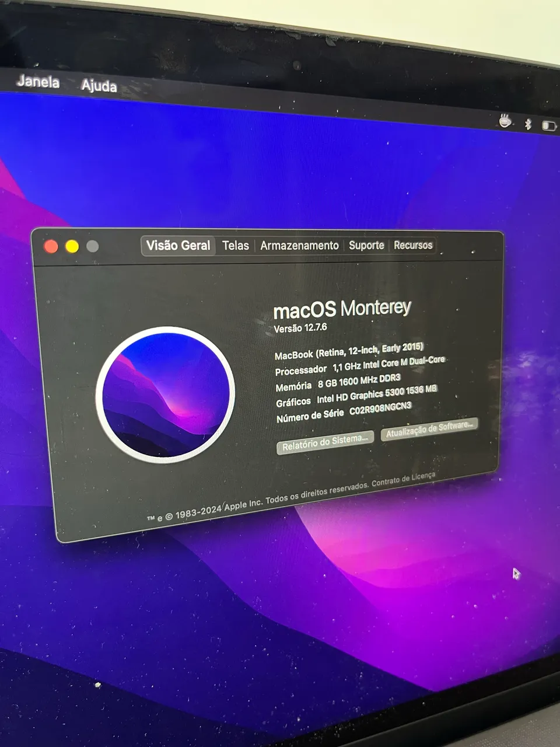Click the Relatório do Sistema button
This screenshot has height=747, width=560.
click(x=325, y=442)
